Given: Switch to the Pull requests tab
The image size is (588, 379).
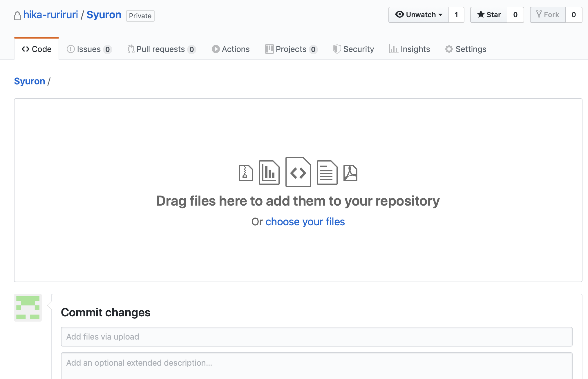Looking at the screenshot, I should coord(161,49).
